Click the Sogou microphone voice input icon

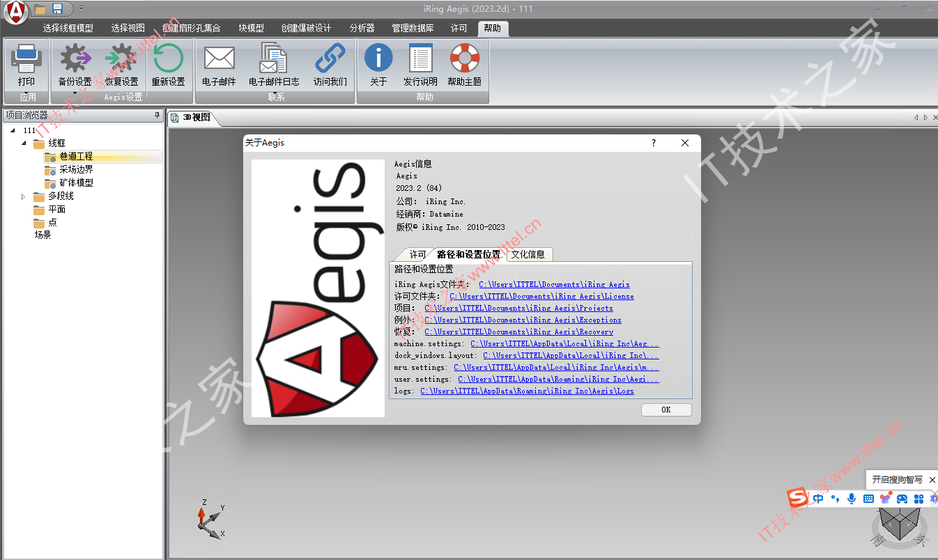(851, 499)
